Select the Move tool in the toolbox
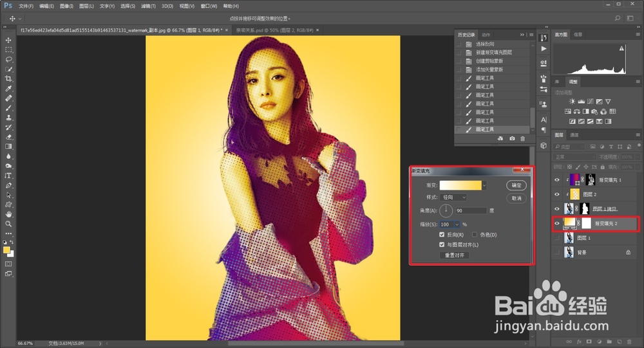The image size is (644, 348). (8, 41)
